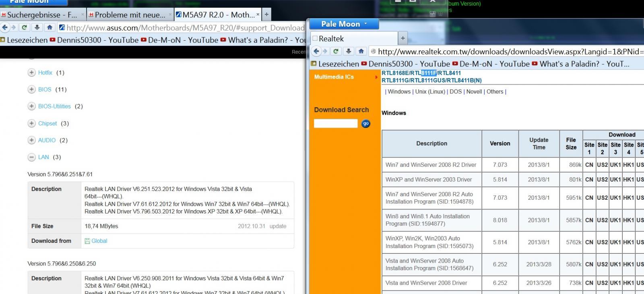Download Win8 Auto Installation Program from US2

coord(602,220)
